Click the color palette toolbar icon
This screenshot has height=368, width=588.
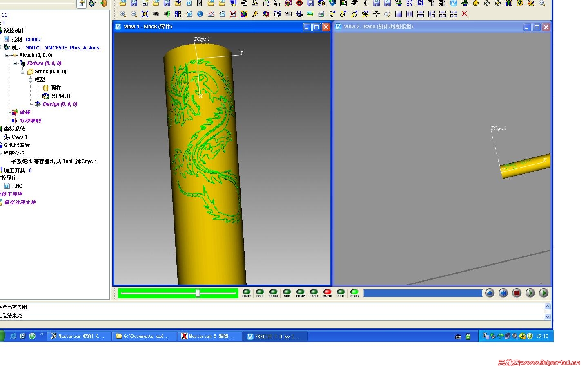point(531,3)
